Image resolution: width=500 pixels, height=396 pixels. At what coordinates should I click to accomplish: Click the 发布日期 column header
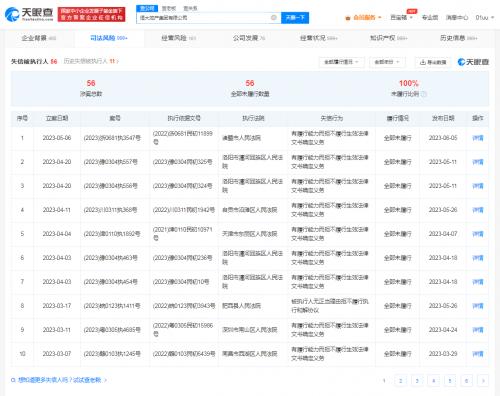click(443, 118)
